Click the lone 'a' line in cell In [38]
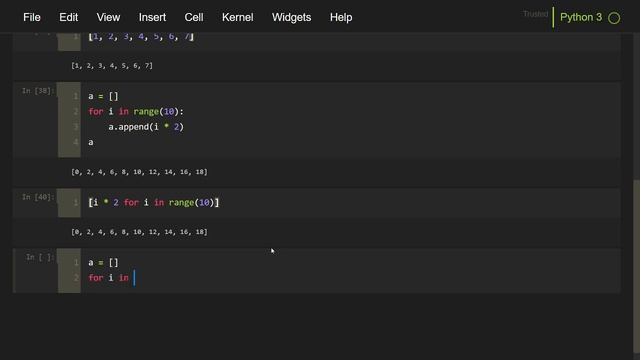This screenshot has width=640, height=360. point(91,142)
